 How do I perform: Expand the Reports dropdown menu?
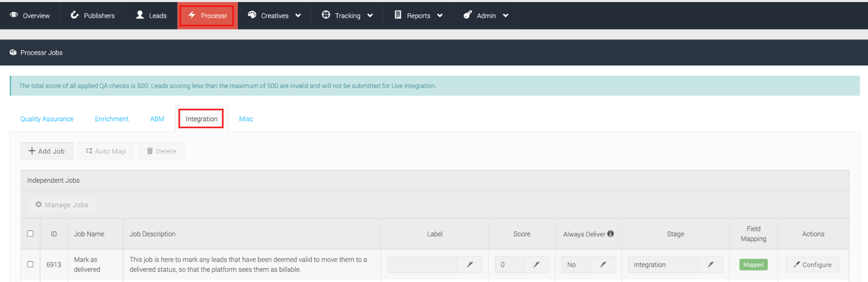(x=418, y=15)
